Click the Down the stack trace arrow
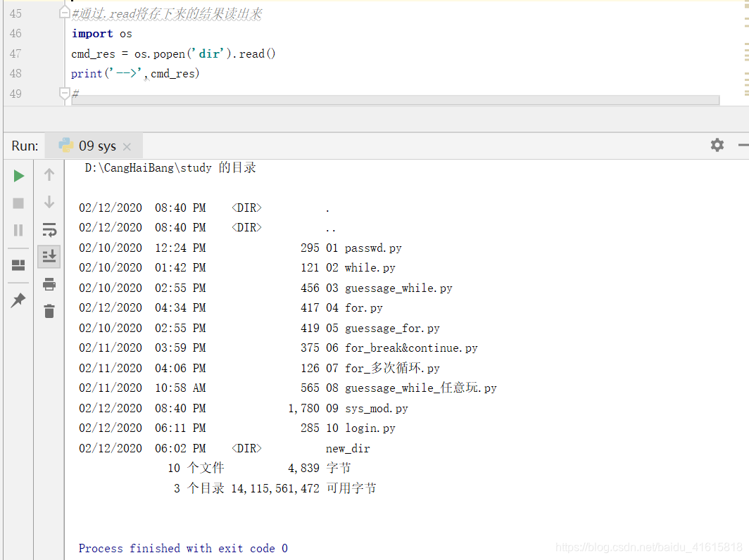Screen dimensions: 749x560 [x=49, y=202]
